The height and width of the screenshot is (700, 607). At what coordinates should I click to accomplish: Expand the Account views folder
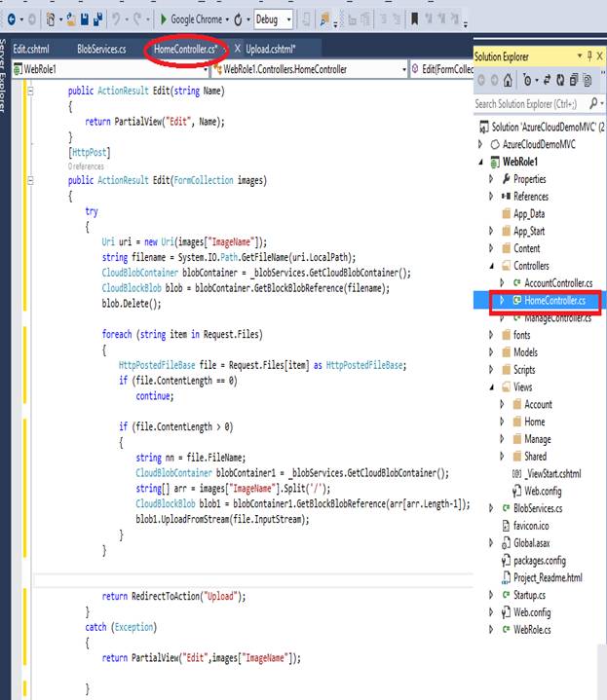point(502,405)
